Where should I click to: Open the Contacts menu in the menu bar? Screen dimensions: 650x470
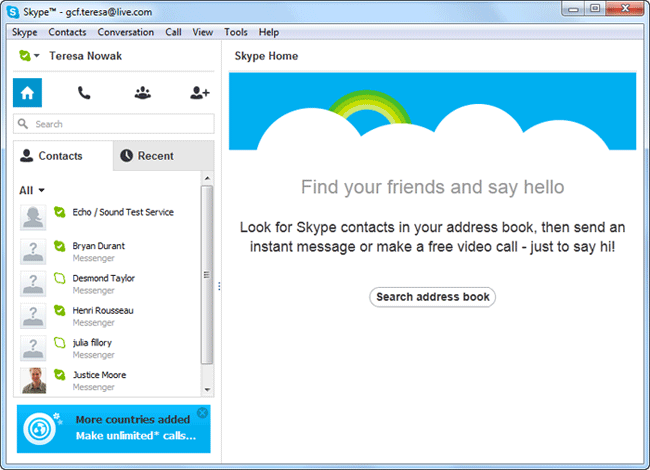[x=67, y=32]
